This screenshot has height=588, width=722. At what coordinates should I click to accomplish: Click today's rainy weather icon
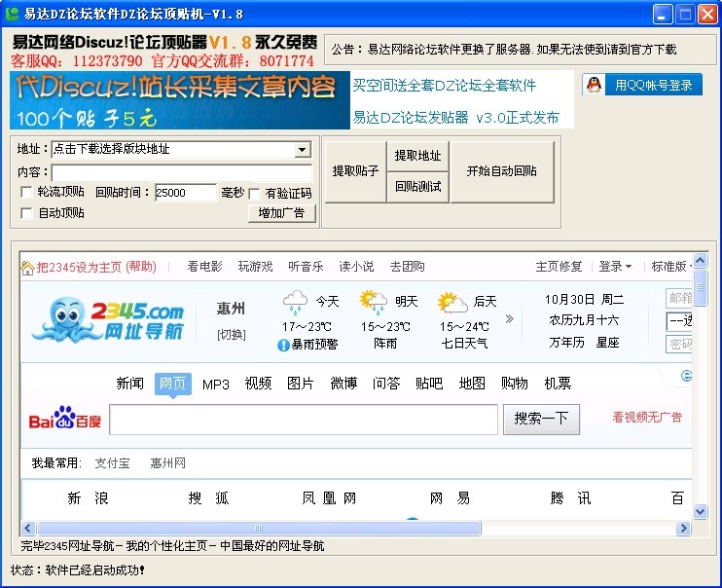point(295,301)
